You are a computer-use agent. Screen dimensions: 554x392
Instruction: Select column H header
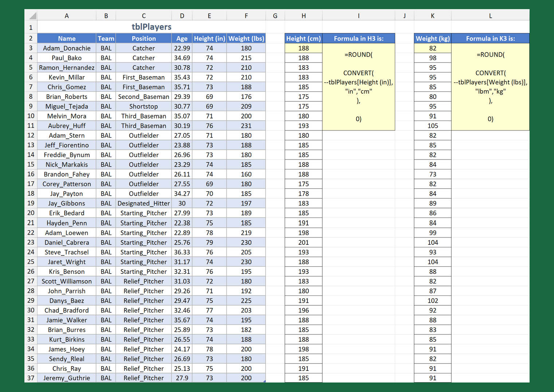click(303, 16)
